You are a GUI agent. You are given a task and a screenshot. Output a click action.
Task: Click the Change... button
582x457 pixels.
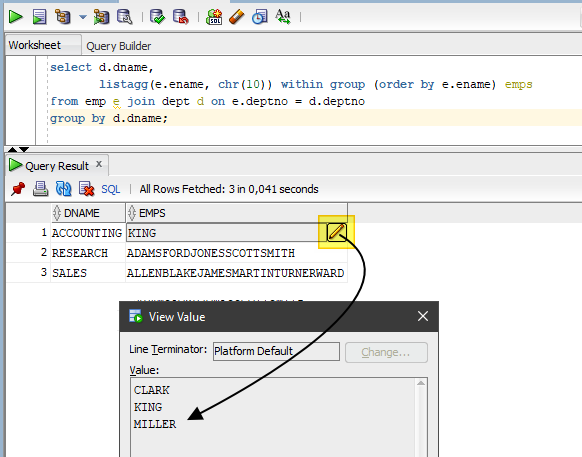click(x=386, y=352)
